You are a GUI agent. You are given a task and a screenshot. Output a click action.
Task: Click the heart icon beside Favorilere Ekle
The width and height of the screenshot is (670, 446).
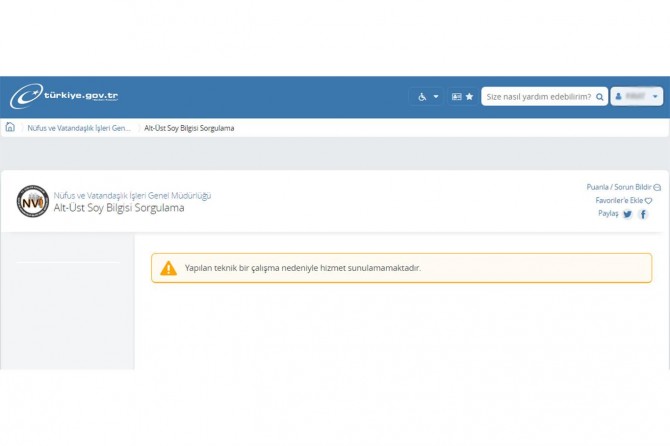(648, 201)
